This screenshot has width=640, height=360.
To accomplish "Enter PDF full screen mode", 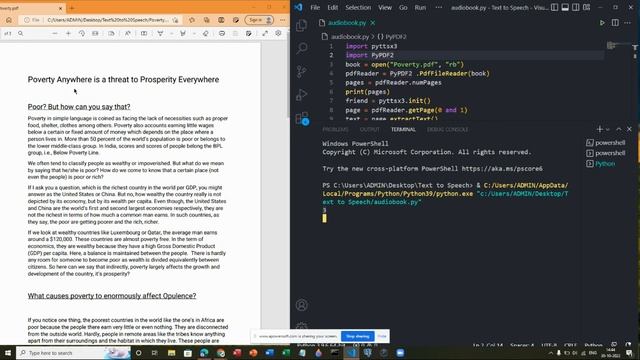I will point(265,33).
